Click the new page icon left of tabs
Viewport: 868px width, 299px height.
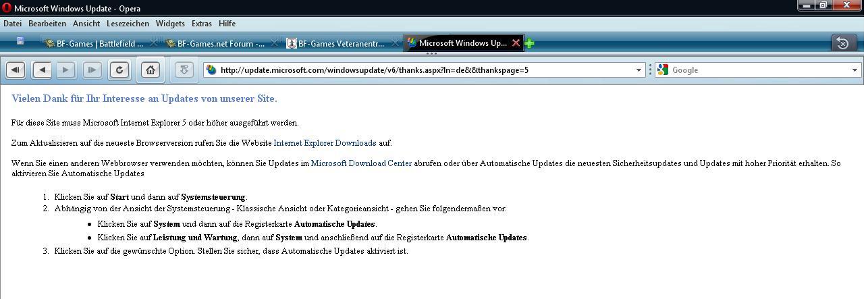pos(20,41)
